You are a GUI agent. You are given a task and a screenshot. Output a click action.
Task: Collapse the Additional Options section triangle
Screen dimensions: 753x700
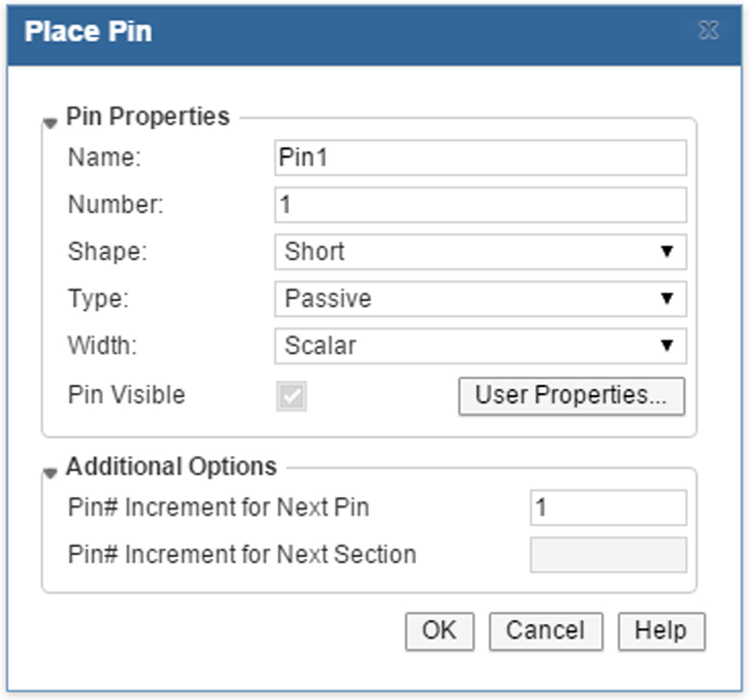click(x=50, y=472)
